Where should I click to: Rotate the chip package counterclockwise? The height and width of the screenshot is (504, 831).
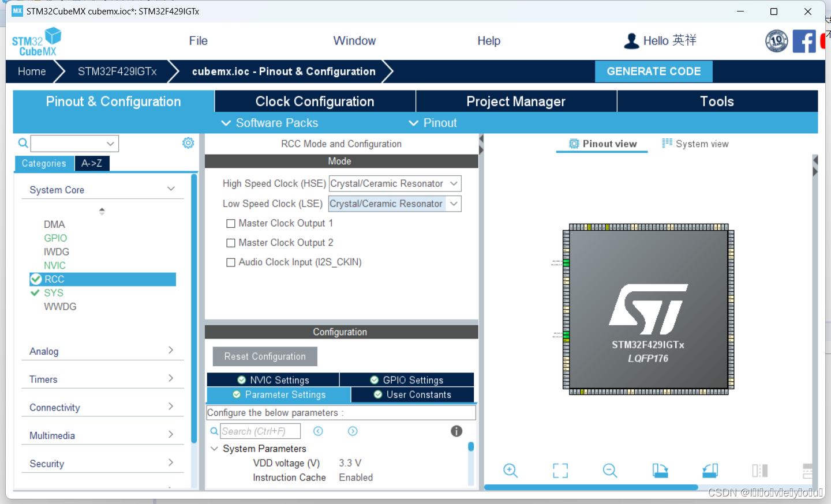[710, 471]
